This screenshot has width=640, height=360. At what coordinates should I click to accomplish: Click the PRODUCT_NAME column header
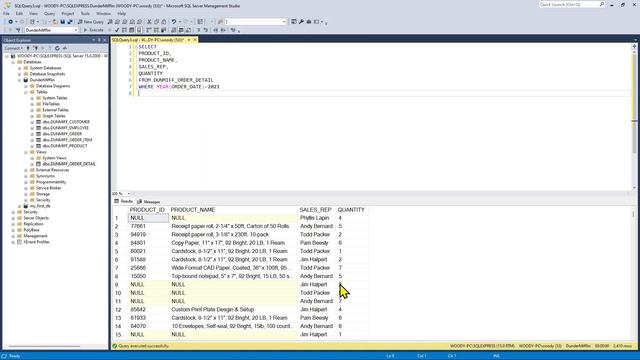click(x=192, y=210)
